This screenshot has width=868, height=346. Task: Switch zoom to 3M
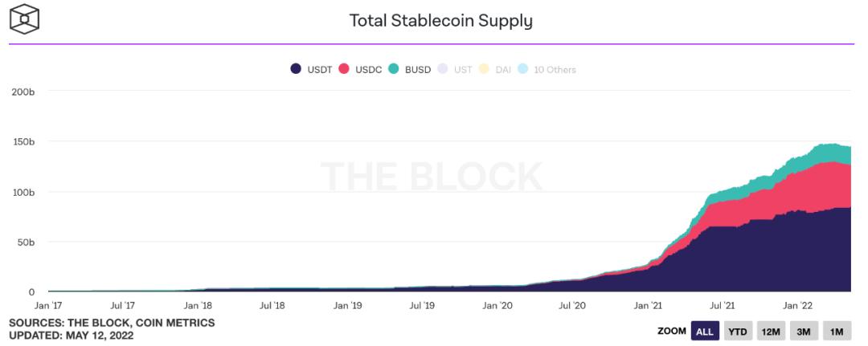point(804,332)
